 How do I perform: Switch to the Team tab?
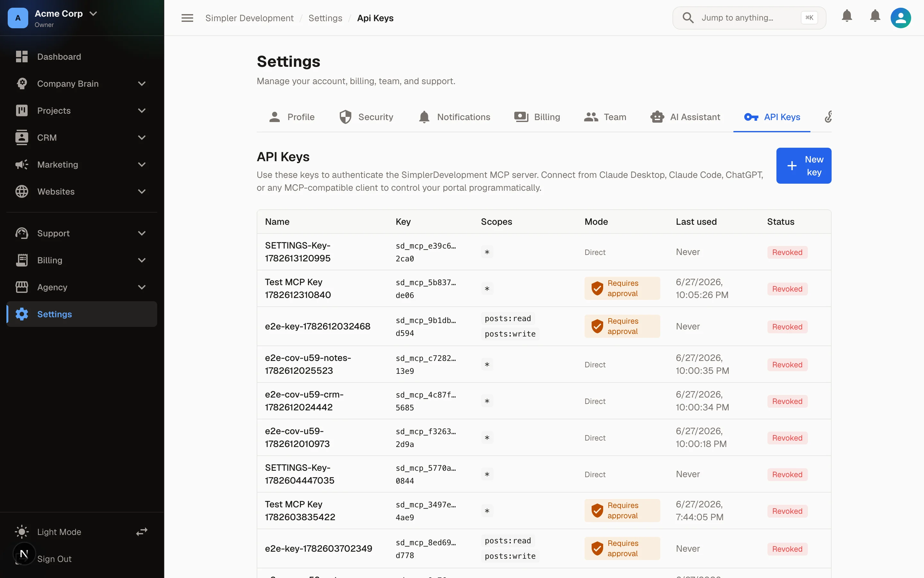(605, 117)
